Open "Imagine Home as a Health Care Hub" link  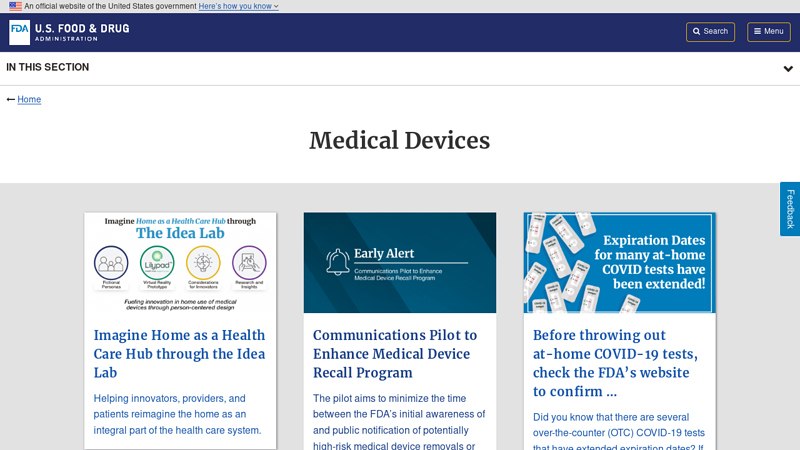coord(180,354)
